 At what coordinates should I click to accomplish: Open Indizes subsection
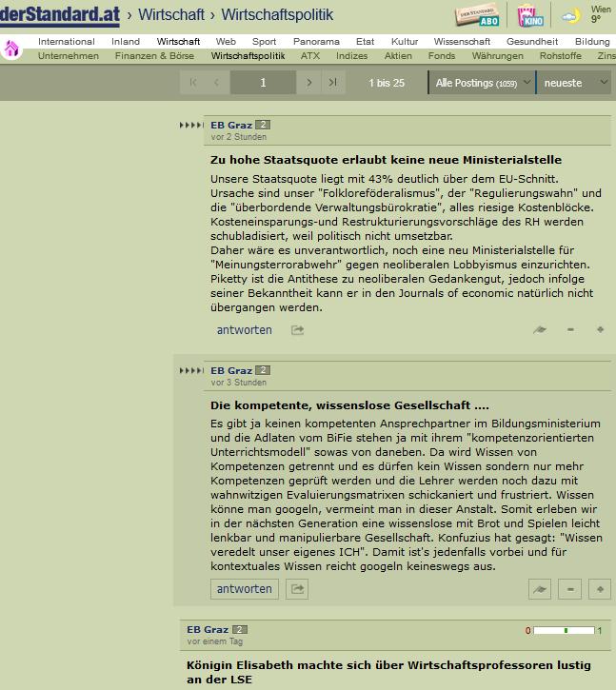tap(352, 56)
